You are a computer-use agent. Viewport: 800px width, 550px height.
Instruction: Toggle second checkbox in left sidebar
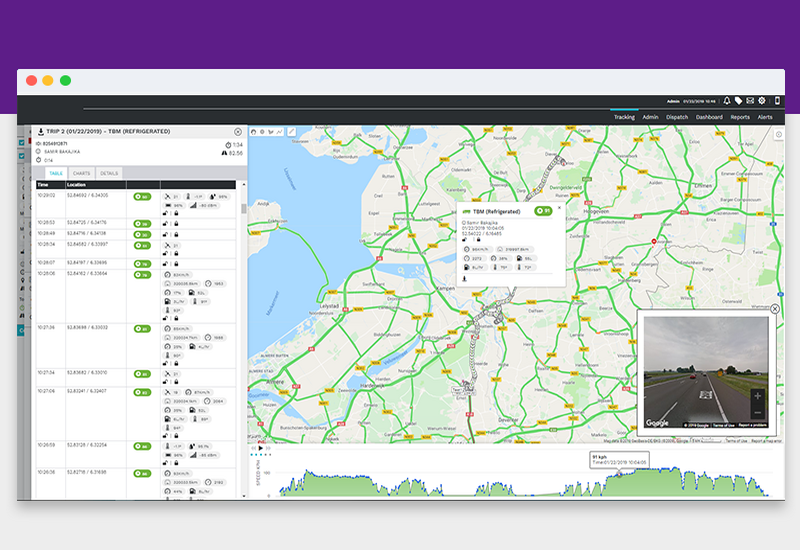tap(21, 156)
